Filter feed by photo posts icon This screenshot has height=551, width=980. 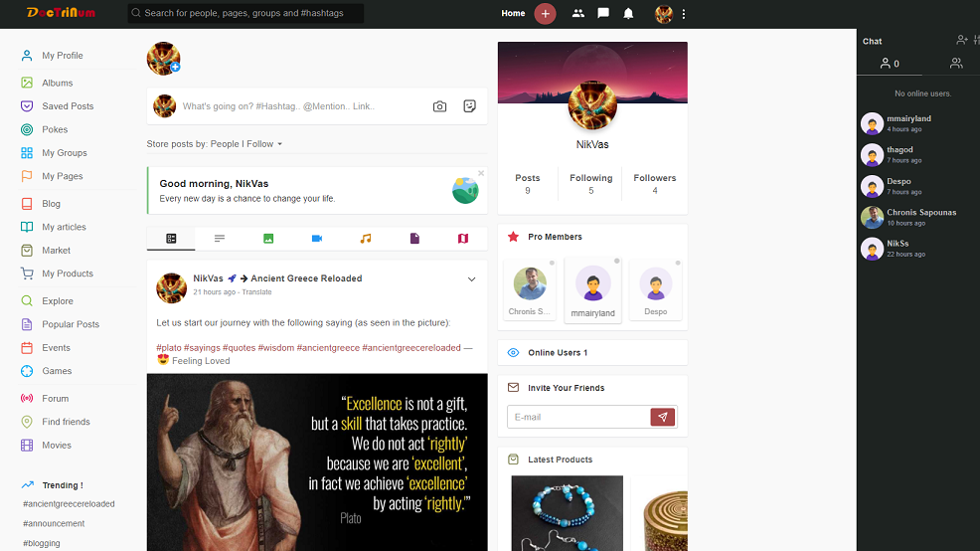[x=268, y=239]
